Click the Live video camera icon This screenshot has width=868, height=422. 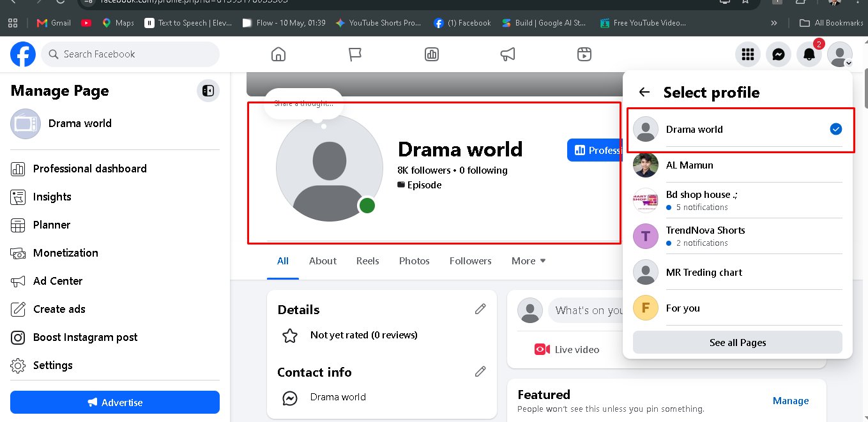coord(542,349)
